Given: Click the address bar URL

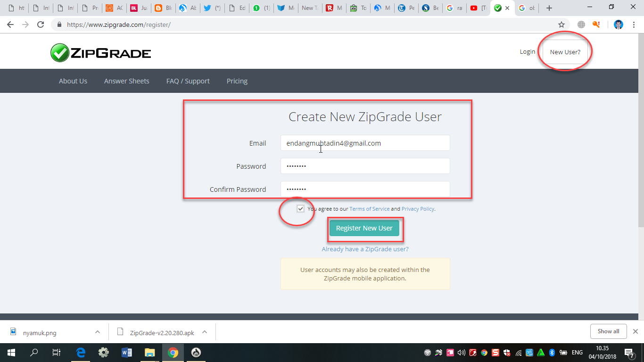Looking at the screenshot, I should tap(119, 25).
